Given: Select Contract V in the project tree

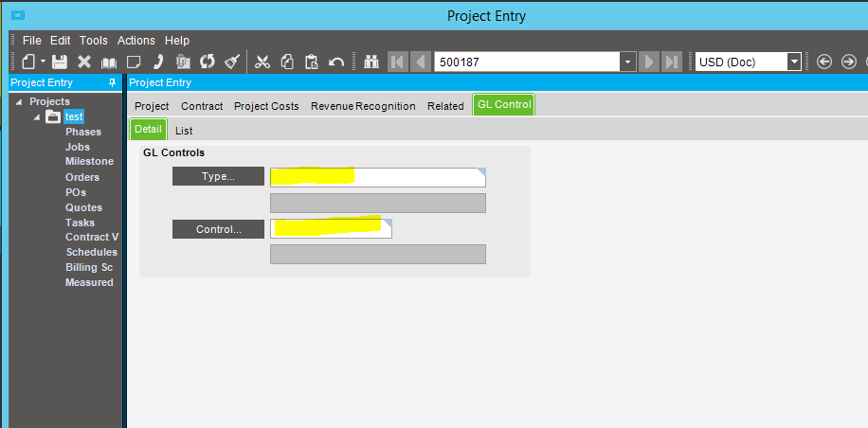Looking at the screenshot, I should (92, 237).
